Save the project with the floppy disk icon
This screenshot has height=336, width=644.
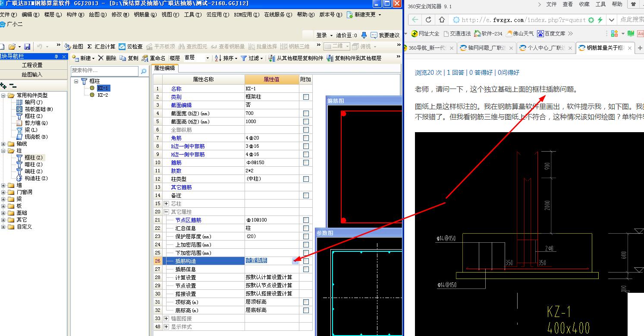pos(27,47)
